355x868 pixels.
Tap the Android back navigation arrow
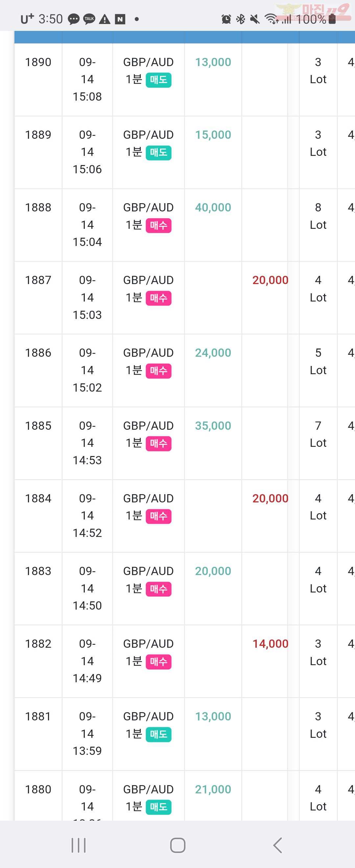click(x=277, y=845)
